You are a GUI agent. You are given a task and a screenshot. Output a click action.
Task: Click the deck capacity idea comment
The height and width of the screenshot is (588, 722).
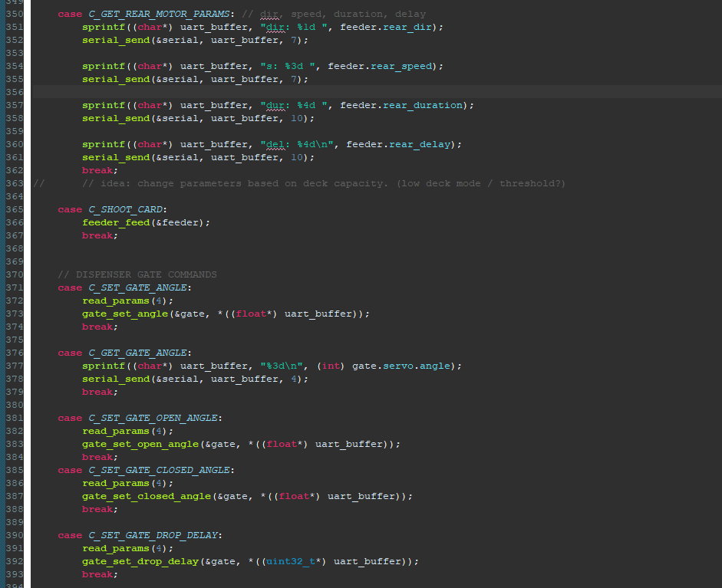[x=322, y=184]
